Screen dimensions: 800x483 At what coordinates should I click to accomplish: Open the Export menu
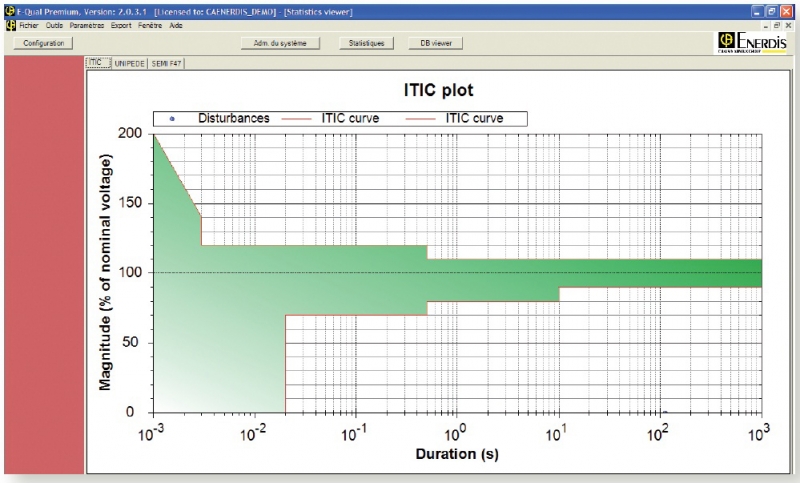tap(121, 24)
